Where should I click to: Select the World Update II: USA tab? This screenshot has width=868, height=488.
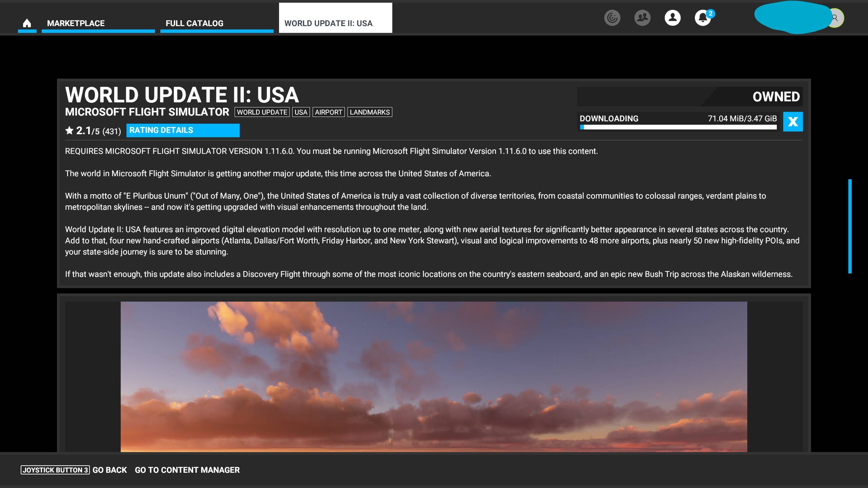328,23
